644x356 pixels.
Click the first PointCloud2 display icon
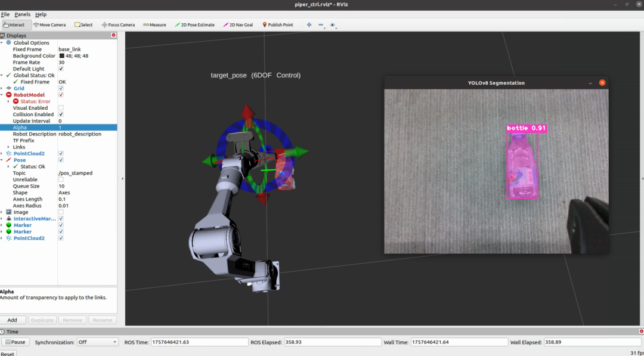[x=8, y=154]
